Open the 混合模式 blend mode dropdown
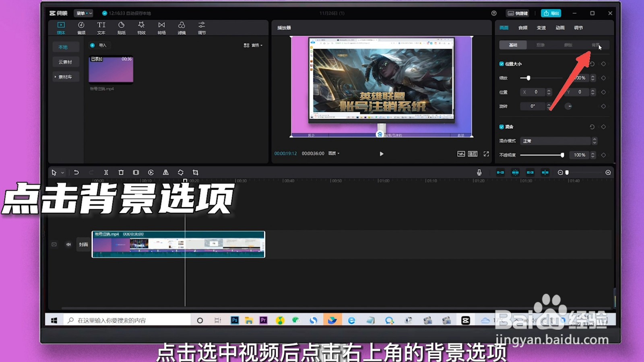This screenshot has width=644, height=362. coord(559,141)
